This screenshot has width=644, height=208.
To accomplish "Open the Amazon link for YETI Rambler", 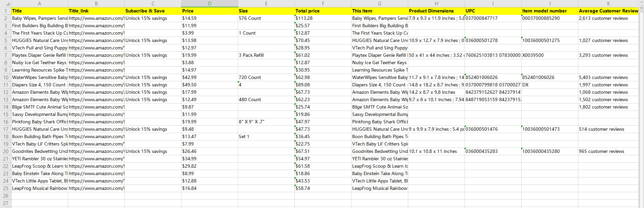I will [96, 159].
